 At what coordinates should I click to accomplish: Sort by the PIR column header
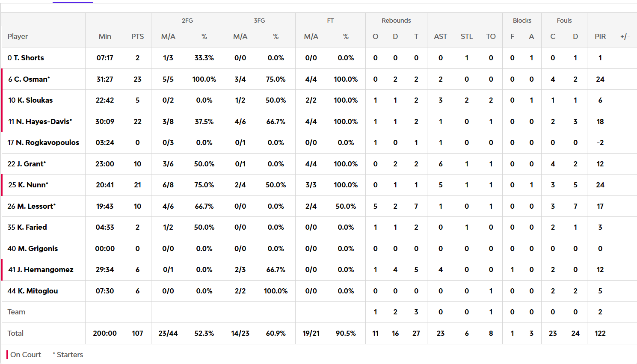(x=600, y=36)
